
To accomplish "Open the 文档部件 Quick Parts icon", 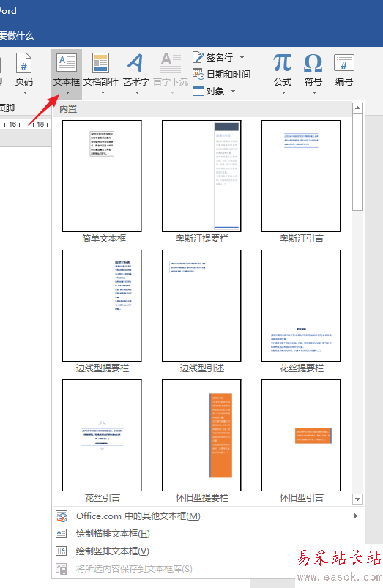I will click(100, 63).
